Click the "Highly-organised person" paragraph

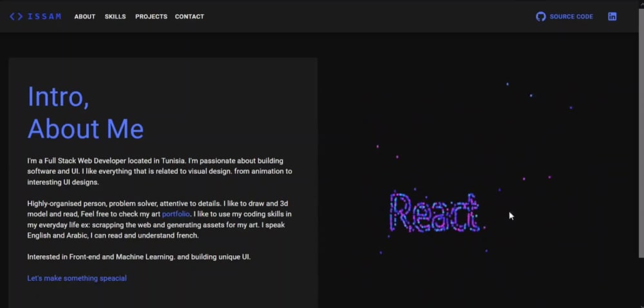click(x=160, y=219)
